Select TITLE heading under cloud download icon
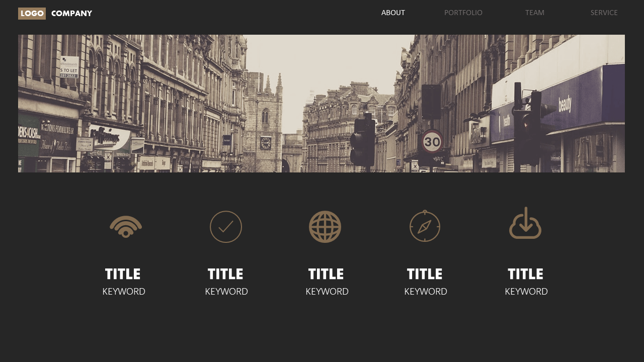This screenshot has height=362, width=644. pyautogui.click(x=525, y=274)
